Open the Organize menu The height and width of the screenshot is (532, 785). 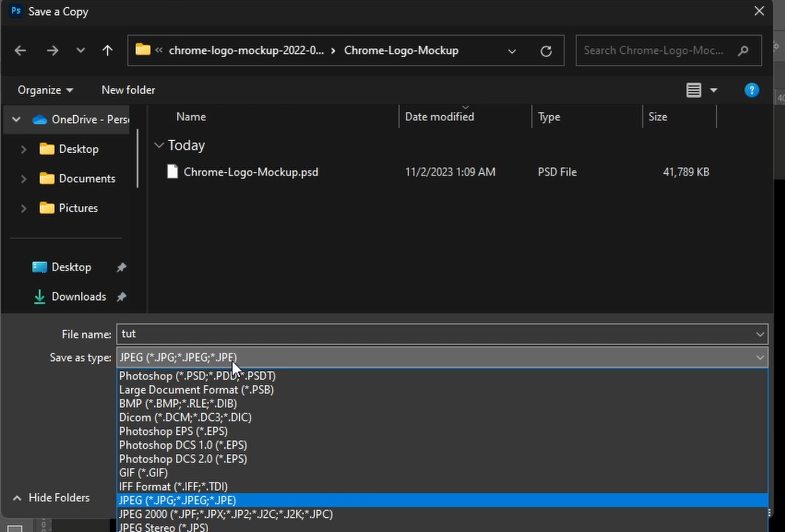pyautogui.click(x=45, y=90)
